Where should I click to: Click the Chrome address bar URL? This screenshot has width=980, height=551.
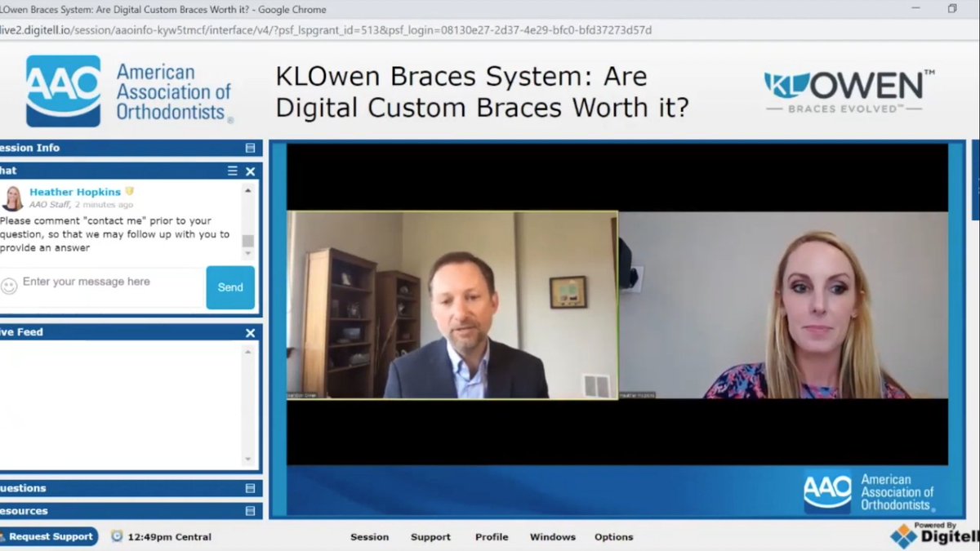[327, 30]
